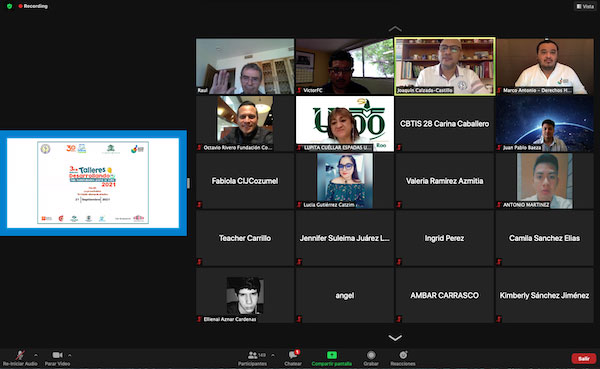This screenshot has height=369, width=600.
Task: Expand audio options arrow beside Re-iniciar Audio
Action: pos(36,355)
